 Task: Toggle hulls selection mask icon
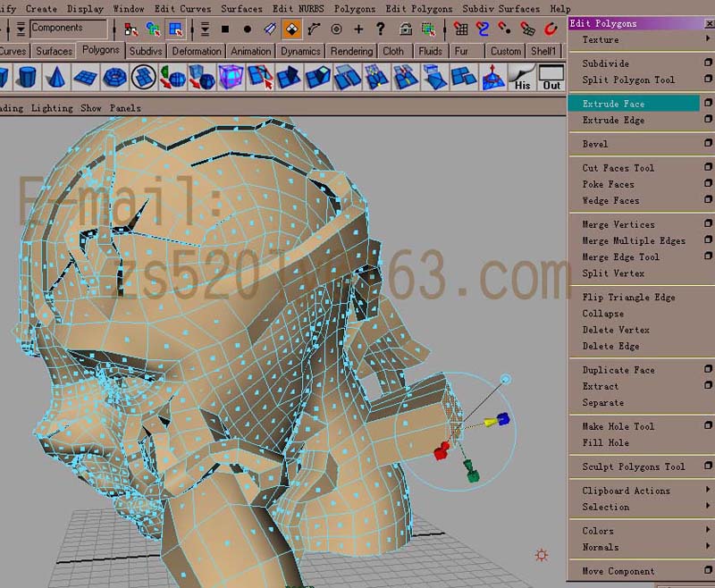(x=315, y=29)
